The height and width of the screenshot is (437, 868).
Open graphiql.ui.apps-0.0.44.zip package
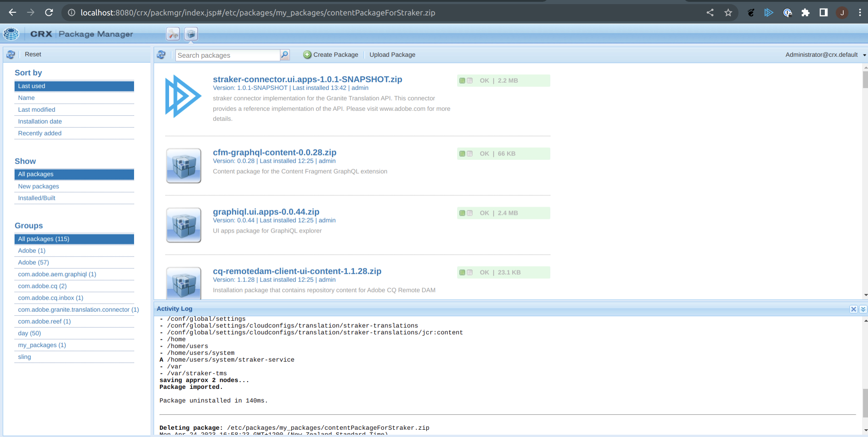(266, 212)
